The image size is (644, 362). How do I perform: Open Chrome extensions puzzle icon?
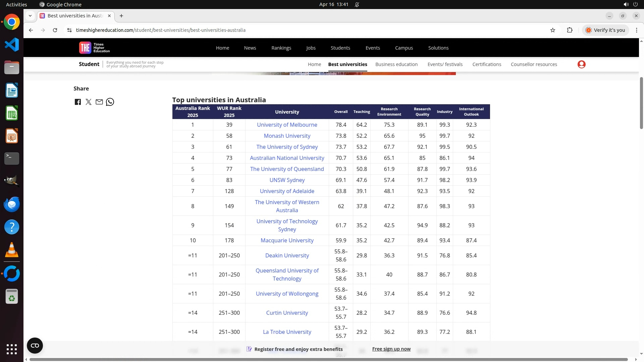(570, 30)
